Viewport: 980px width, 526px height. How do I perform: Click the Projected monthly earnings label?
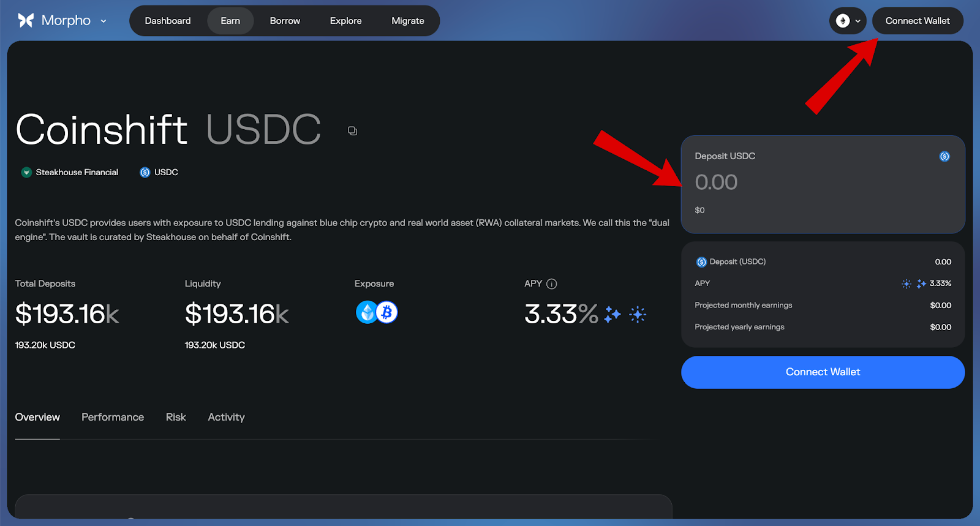click(744, 306)
